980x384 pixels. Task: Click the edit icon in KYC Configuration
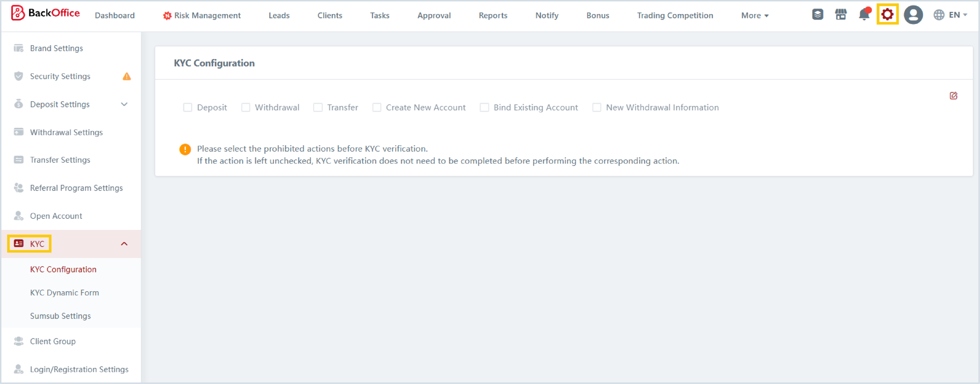click(953, 96)
